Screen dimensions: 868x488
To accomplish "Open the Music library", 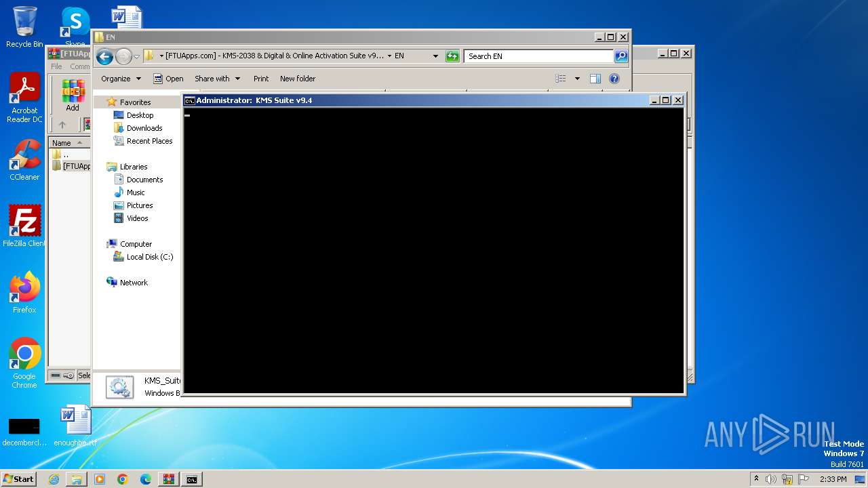I will click(x=136, y=192).
